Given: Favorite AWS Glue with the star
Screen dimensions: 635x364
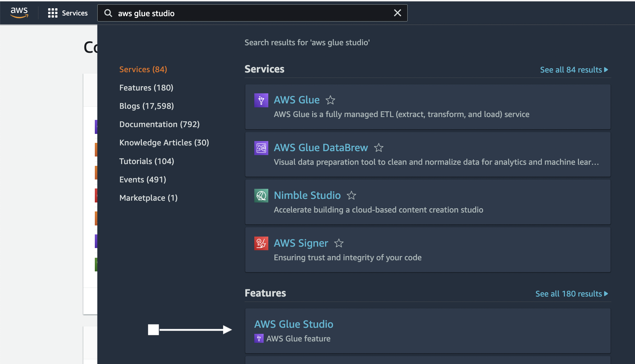Looking at the screenshot, I should [330, 100].
